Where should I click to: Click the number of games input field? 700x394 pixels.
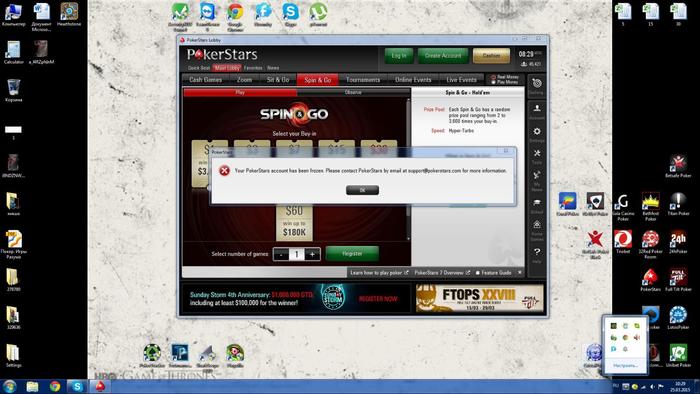pos(296,254)
